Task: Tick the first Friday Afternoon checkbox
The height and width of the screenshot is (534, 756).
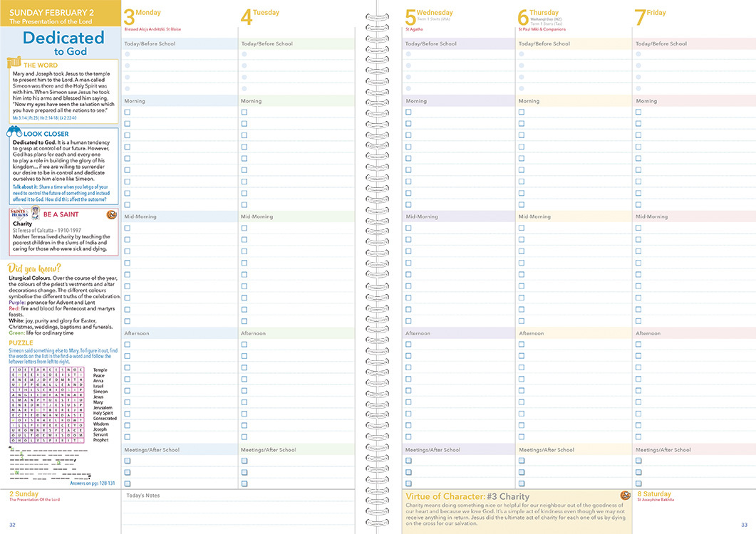Action: pos(638,344)
